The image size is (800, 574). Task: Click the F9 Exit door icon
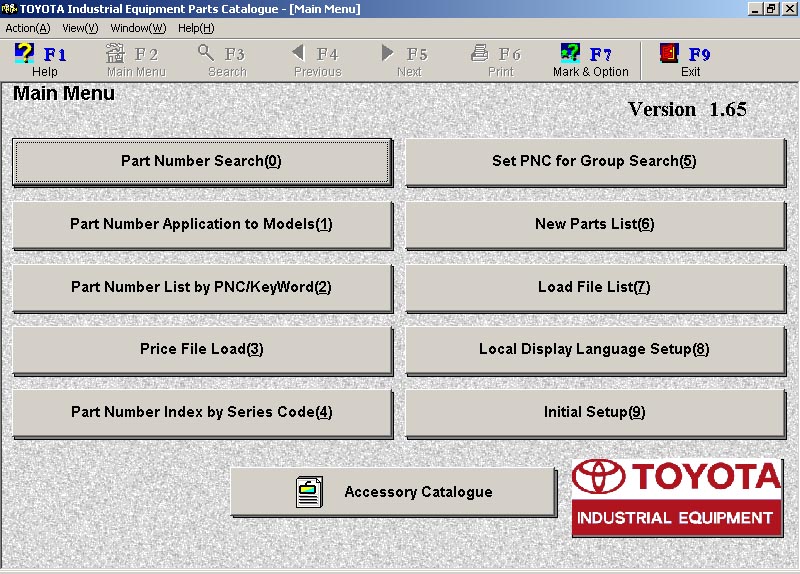tap(669, 53)
